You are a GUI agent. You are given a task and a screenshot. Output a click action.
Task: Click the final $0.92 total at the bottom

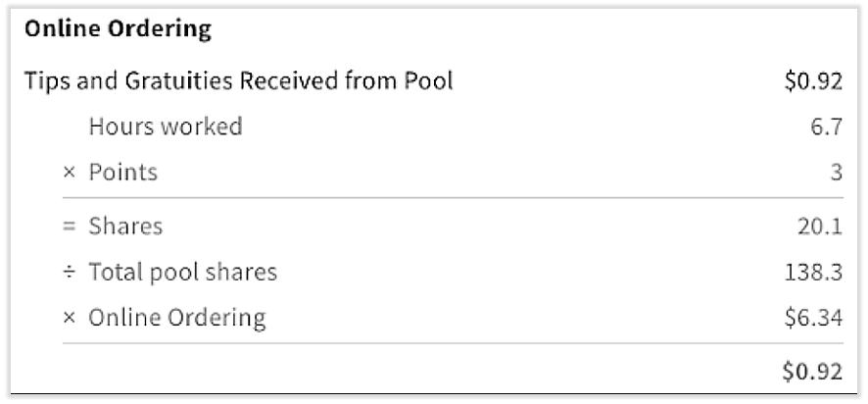813,372
